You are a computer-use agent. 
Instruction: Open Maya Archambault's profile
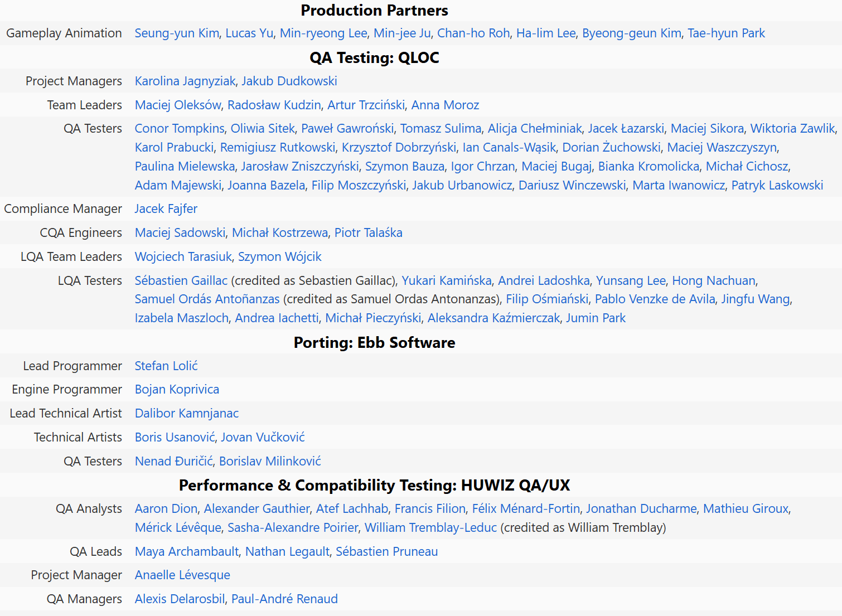point(187,552)
